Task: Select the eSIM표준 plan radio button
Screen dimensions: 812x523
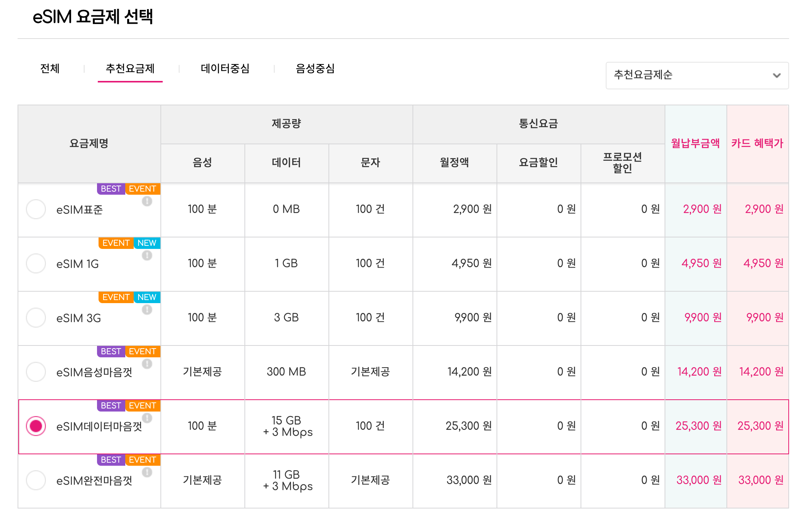Action: point(36,209)
